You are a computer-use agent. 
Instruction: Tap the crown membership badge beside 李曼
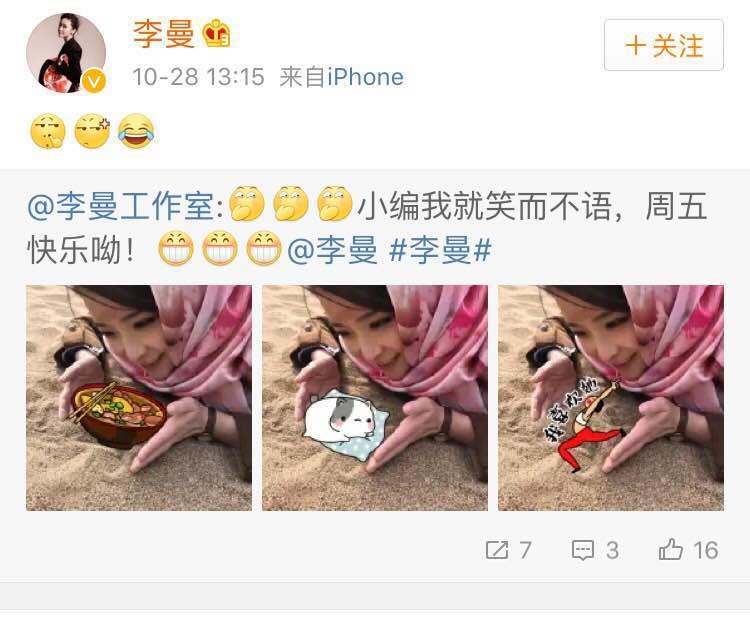tap(217, 33)
